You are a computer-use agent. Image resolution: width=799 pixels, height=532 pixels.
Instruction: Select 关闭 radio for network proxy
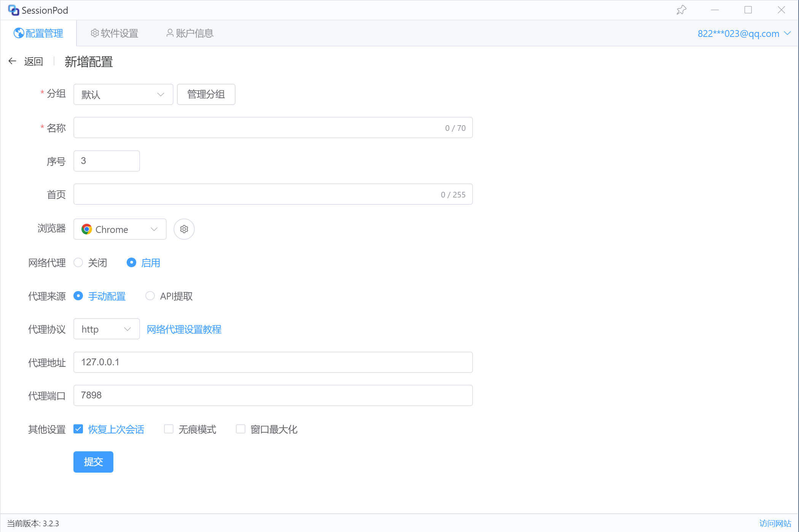pyautogui.click(x=78, y=263)
